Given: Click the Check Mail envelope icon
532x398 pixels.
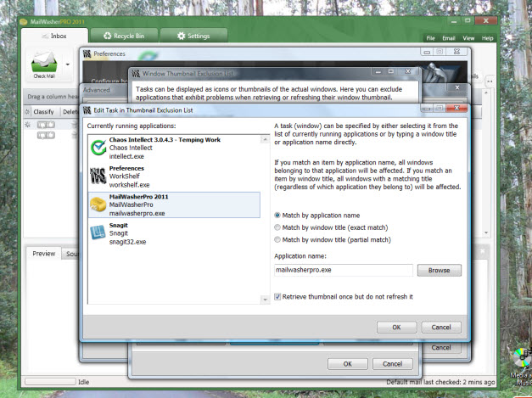Looking at the screenshot, I should [x=44, y=62].
